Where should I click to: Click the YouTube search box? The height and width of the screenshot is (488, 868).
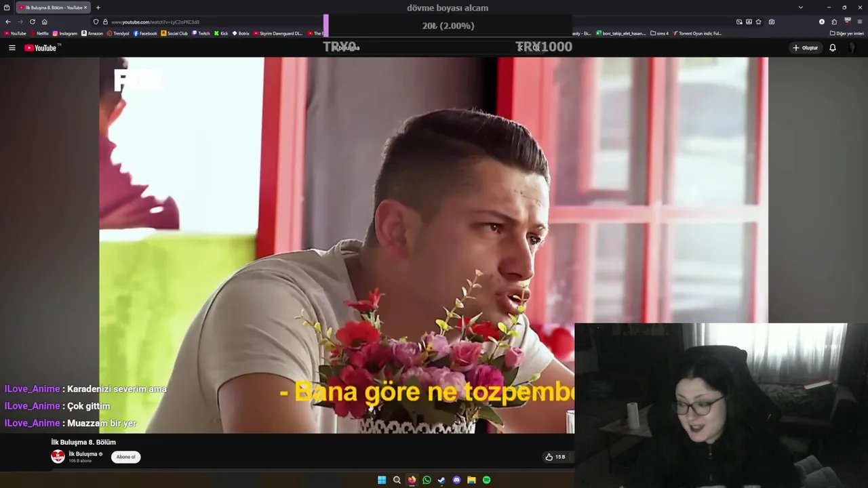(427, 47)
